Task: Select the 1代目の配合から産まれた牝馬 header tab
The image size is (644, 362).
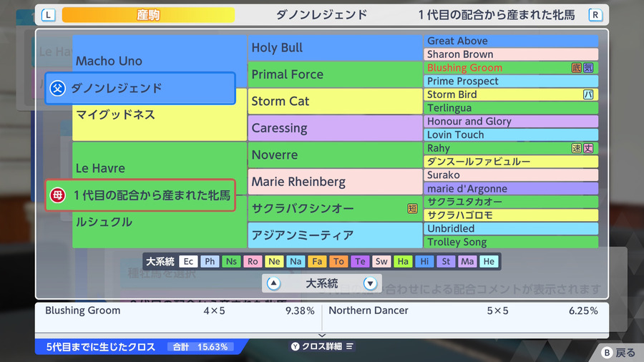Action: click(497, 15)
